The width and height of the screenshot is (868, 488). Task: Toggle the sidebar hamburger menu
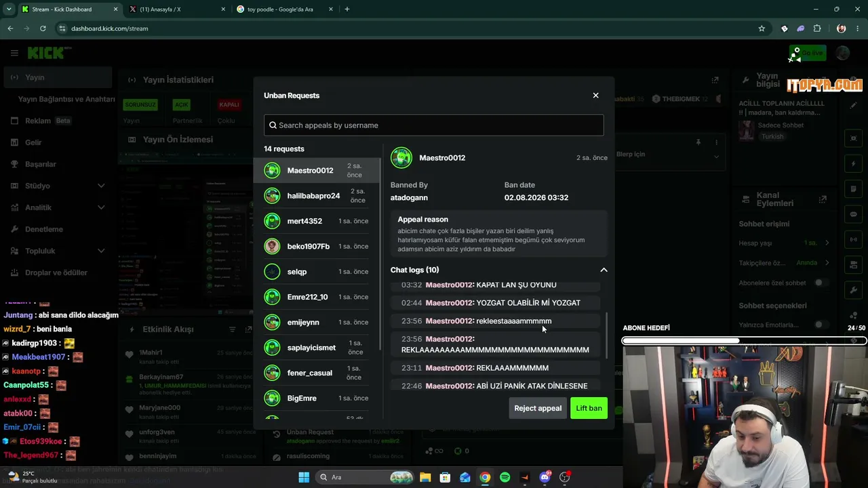14,53
